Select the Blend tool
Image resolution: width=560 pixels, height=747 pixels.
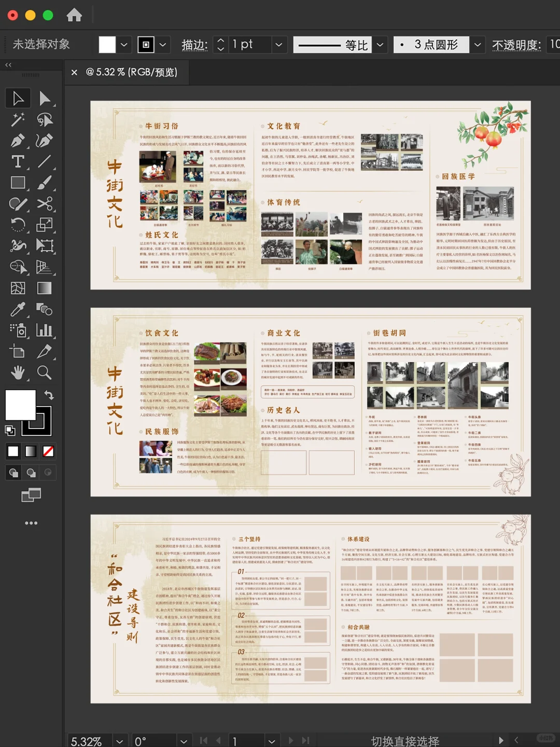45,309
